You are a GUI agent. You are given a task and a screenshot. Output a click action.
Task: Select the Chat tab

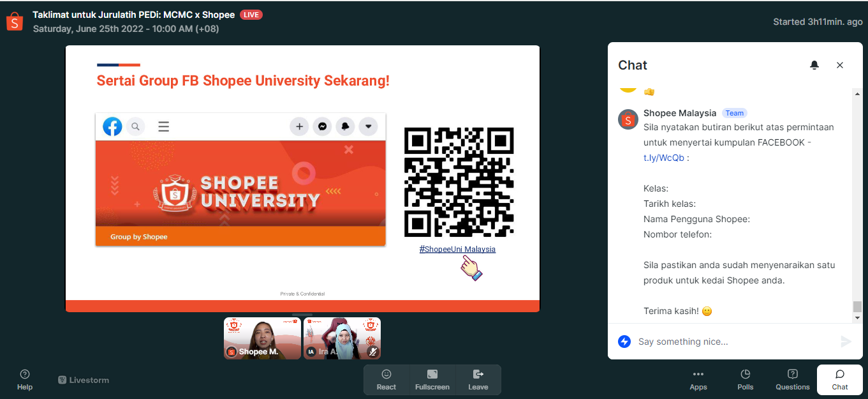click(x=840, y=380)
